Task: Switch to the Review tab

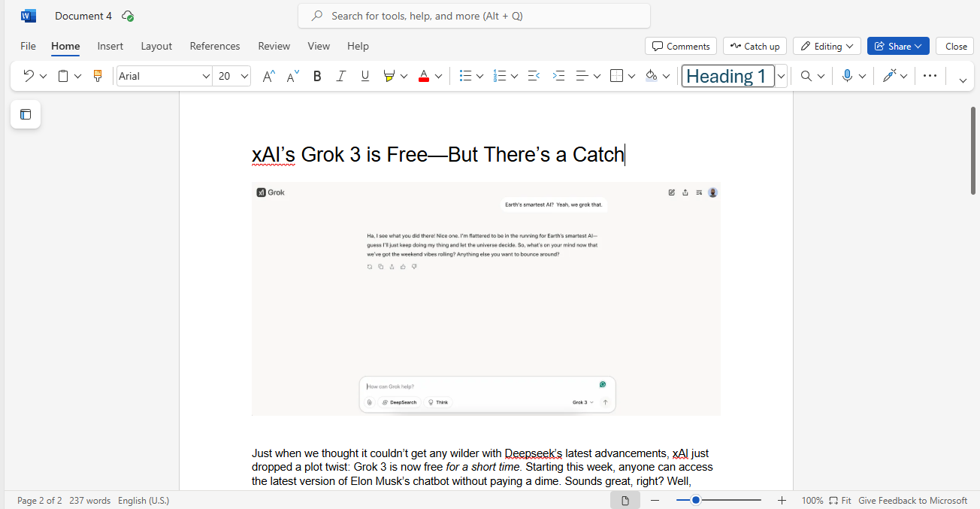Action: (x=274, y=46)
